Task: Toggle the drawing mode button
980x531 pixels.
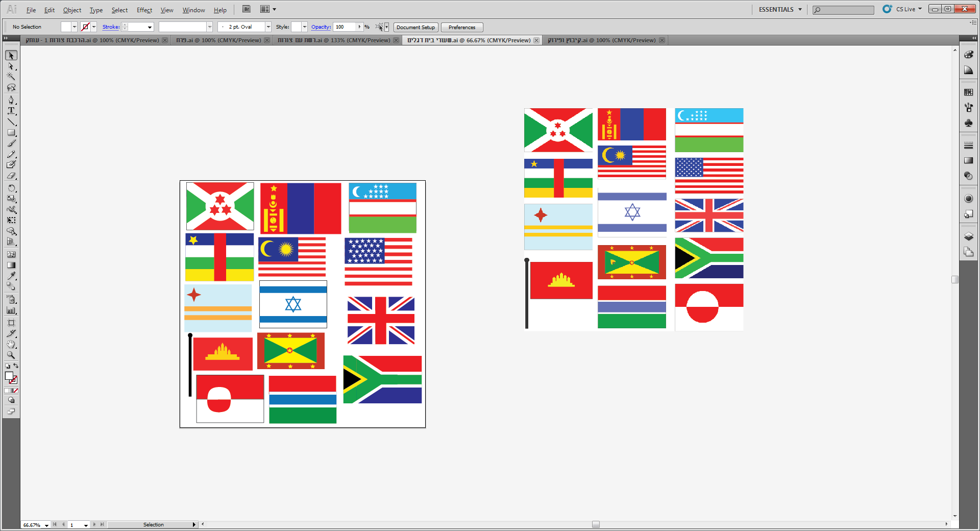Action: [x=11, y=400]
